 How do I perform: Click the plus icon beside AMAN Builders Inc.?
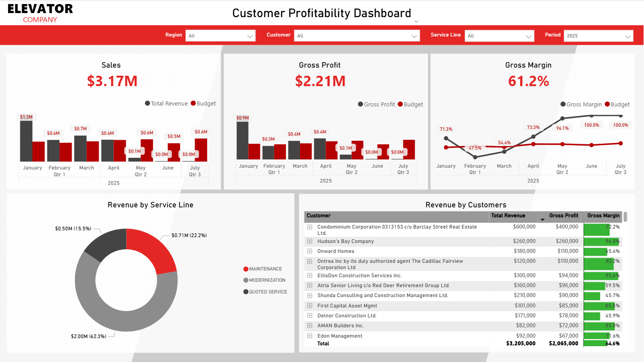pyautogui.click(x=309, y=325)
